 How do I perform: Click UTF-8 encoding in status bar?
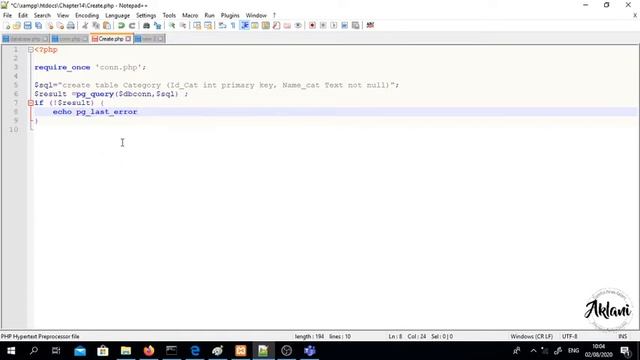click(x=569, y=336)
